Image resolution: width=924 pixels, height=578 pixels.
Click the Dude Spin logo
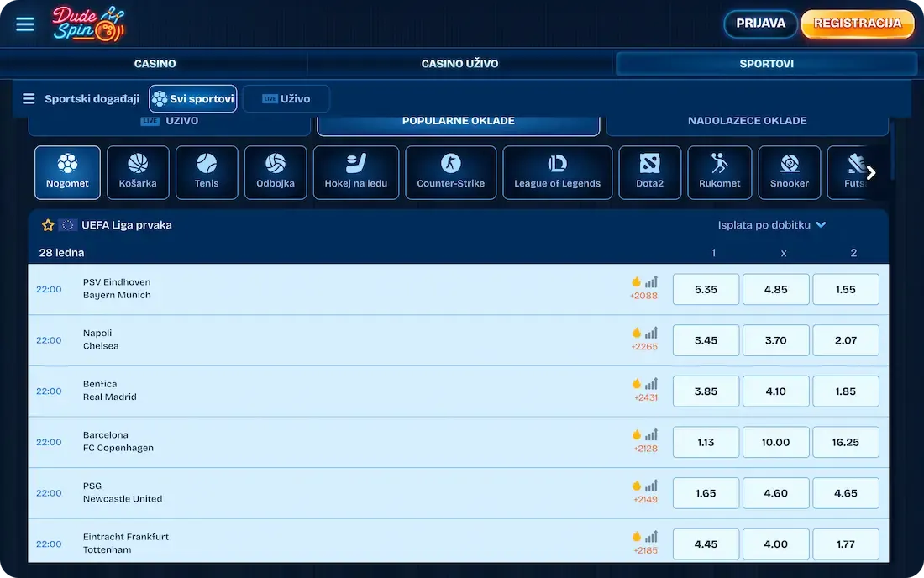(88, 24)
